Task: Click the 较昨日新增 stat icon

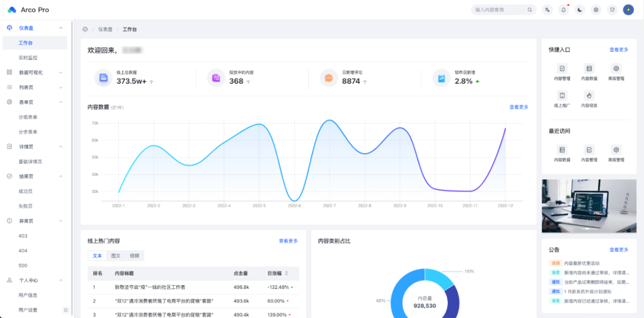Action: point(441,78)
